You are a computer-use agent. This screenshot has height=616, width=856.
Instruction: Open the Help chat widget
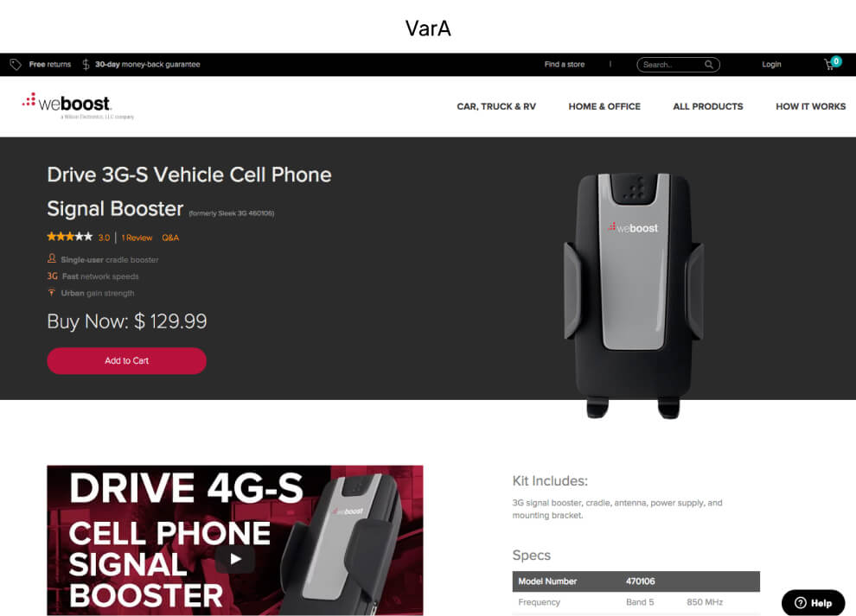(814, 602)
